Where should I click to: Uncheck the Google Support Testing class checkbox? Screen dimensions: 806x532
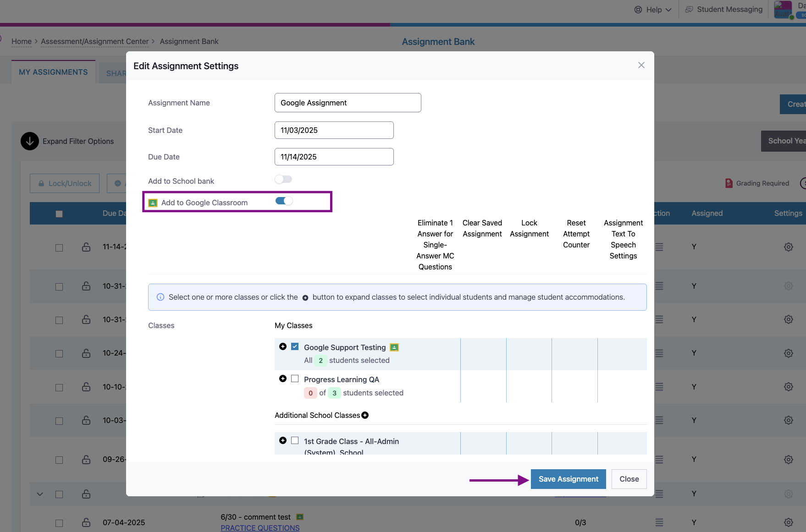click(x=295, y=346)
